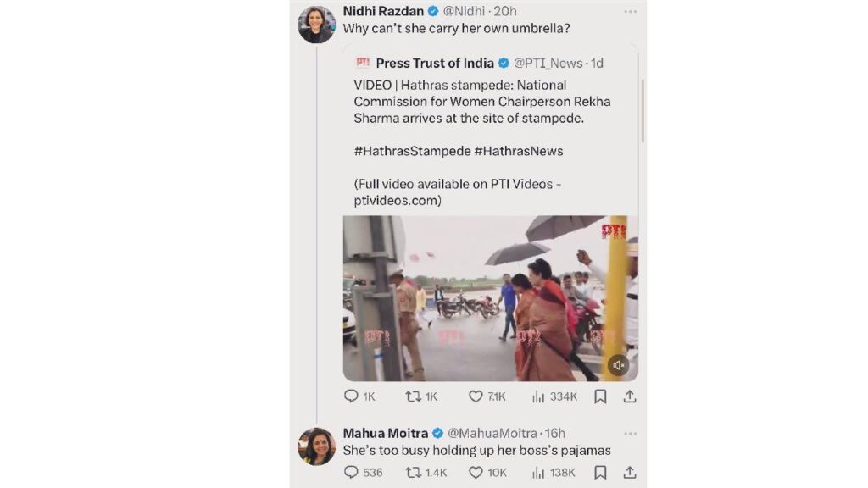Retweet Mahua Moitra's reply
The image size is (868, 488).
point(414,473)
